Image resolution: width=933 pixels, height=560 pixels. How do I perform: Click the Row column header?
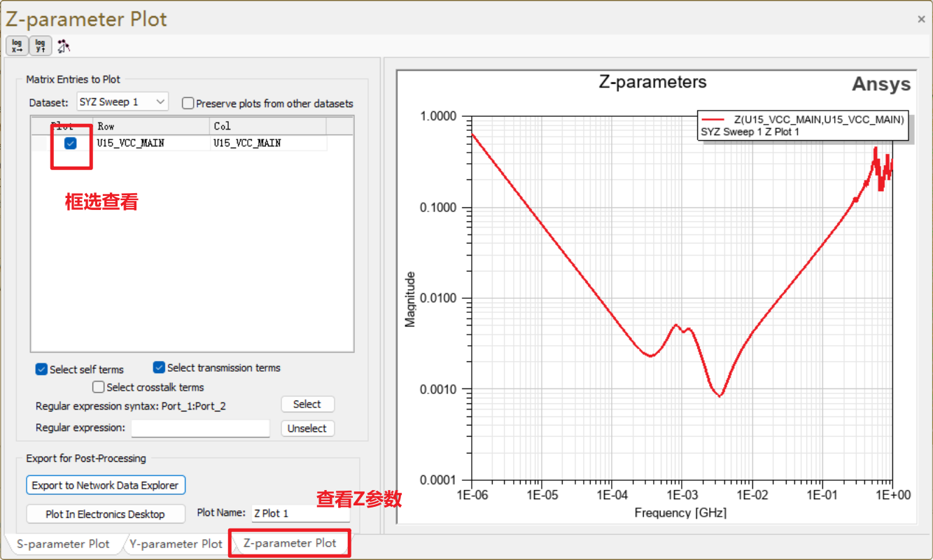(151, 126)
